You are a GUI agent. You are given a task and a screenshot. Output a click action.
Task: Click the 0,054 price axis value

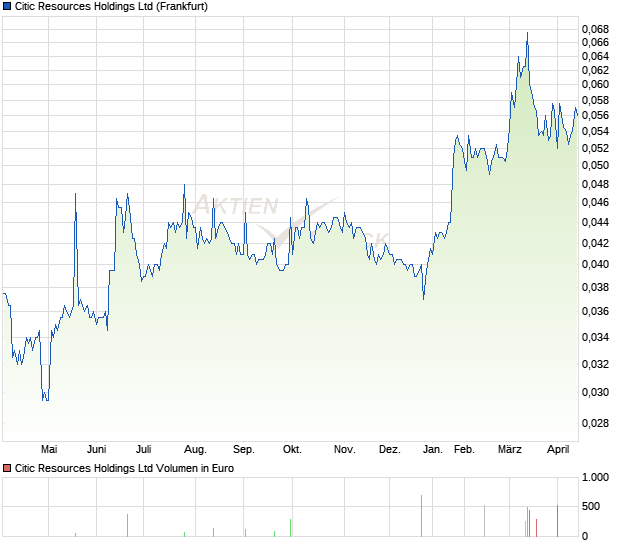click(x=595, y=131)
